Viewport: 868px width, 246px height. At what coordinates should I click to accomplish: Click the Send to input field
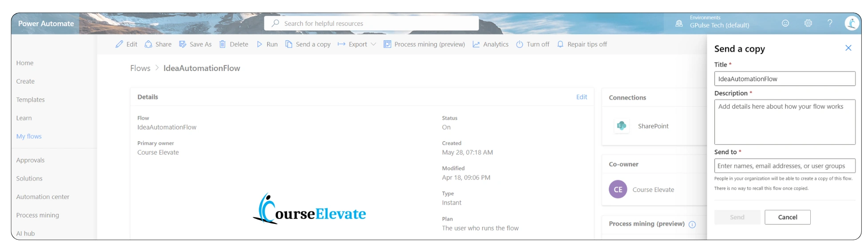point(785,166)
